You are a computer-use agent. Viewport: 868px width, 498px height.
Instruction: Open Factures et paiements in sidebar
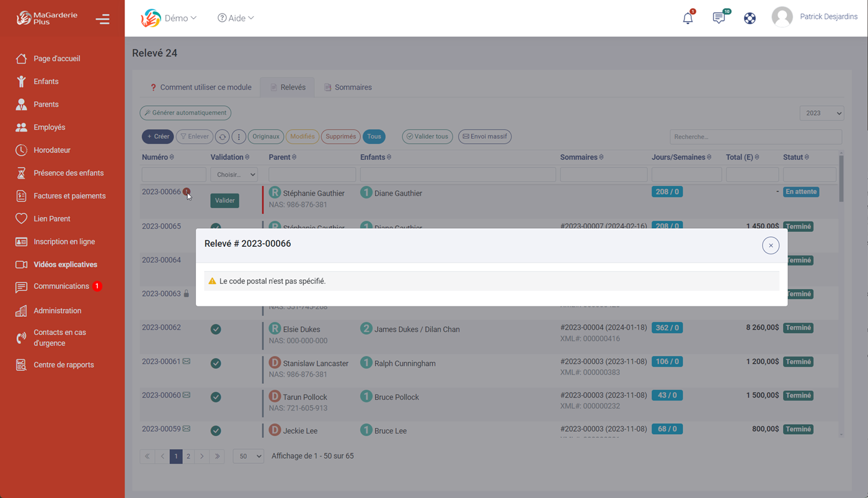(x=69, y=196)
